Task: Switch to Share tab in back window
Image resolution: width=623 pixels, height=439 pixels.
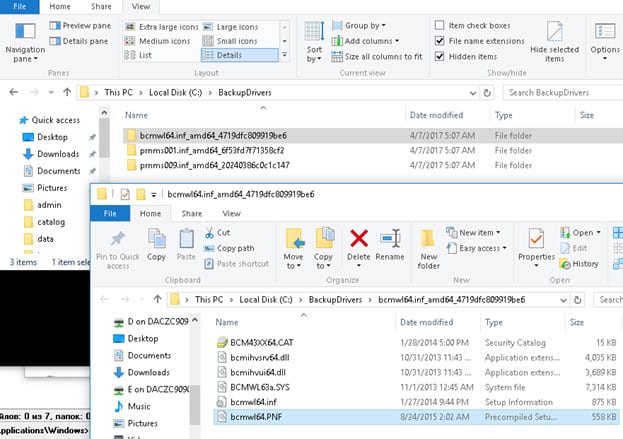Action: pos(101,7)
